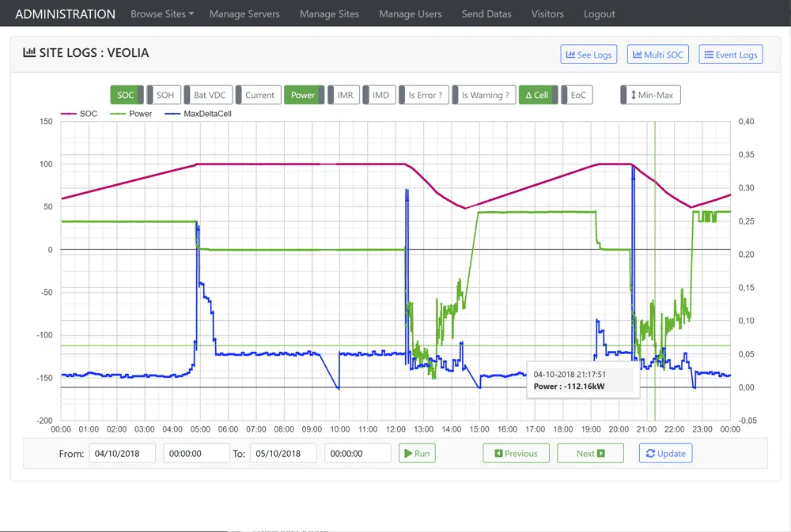Hide the MaxDeltaCell legend series
This screenshot has width=791, height=532.
point(206,114)
